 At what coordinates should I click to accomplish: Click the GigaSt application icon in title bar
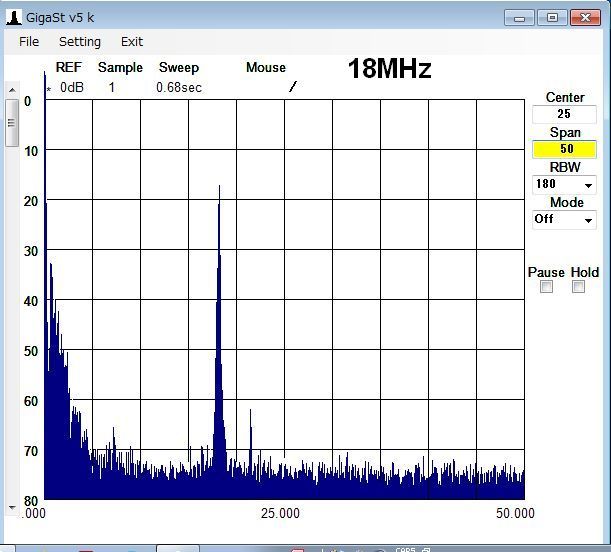pyautogui.click(x=14, y=17)
